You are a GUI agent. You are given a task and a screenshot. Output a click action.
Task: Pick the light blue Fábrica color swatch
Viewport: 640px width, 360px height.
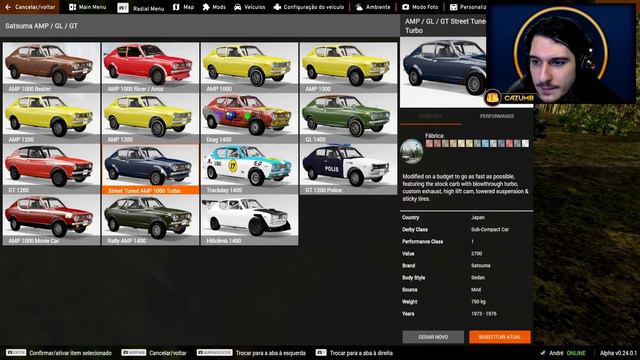coord(485,143)
